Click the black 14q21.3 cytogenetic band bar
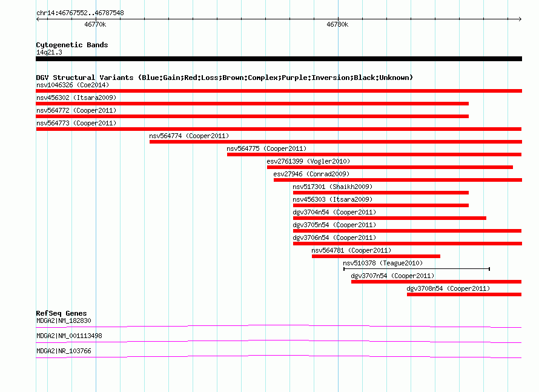This screenshot has width=539, height=392. [x=279, y=59]
